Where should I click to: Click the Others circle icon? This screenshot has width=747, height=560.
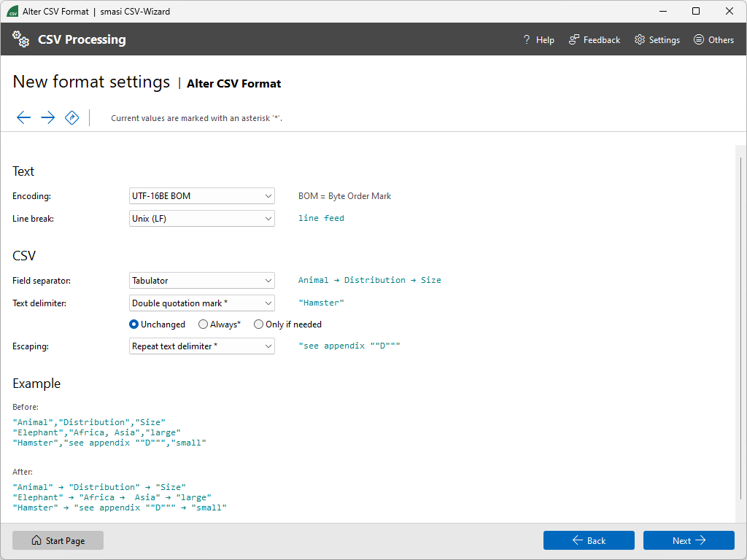point(698,39)
